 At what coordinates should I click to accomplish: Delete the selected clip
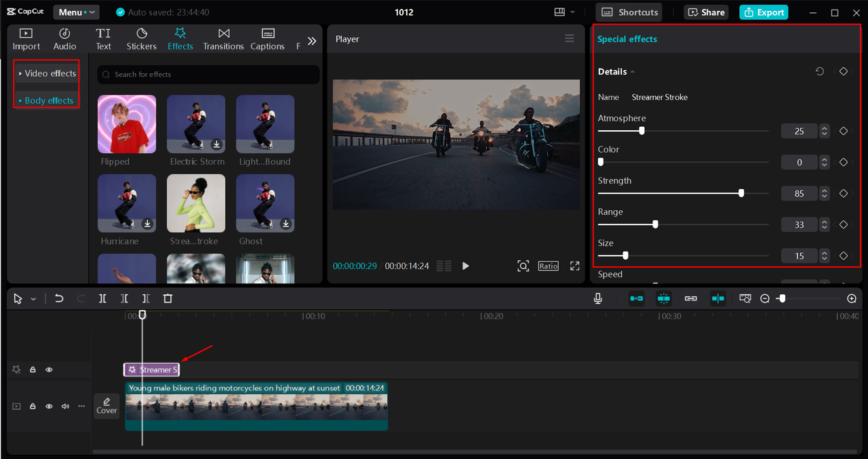pos(167,298)
